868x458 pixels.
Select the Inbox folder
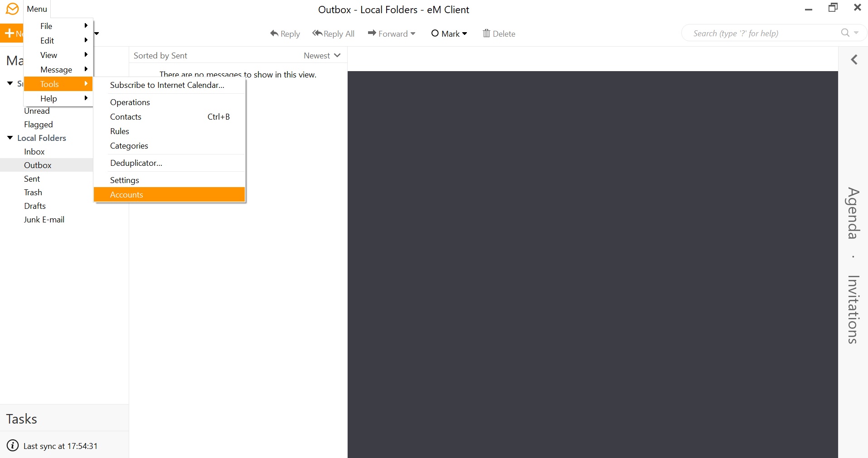(x=34, y=152)
